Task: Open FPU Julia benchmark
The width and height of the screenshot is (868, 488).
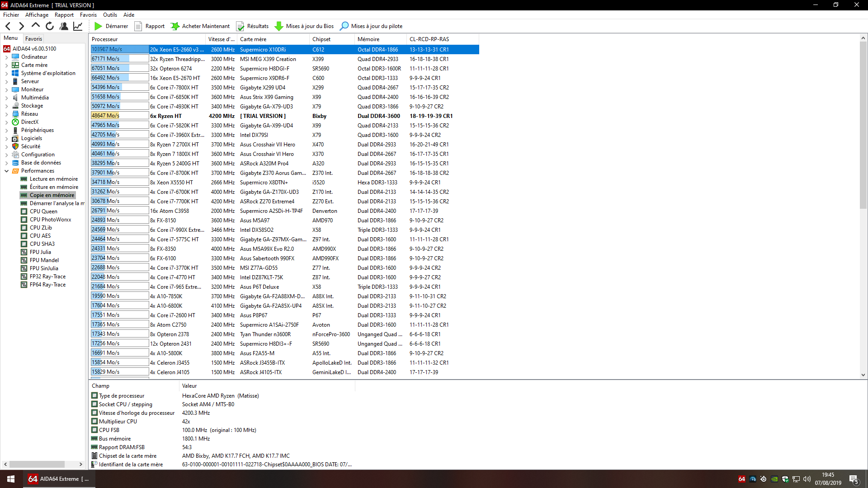Action: 40,252
